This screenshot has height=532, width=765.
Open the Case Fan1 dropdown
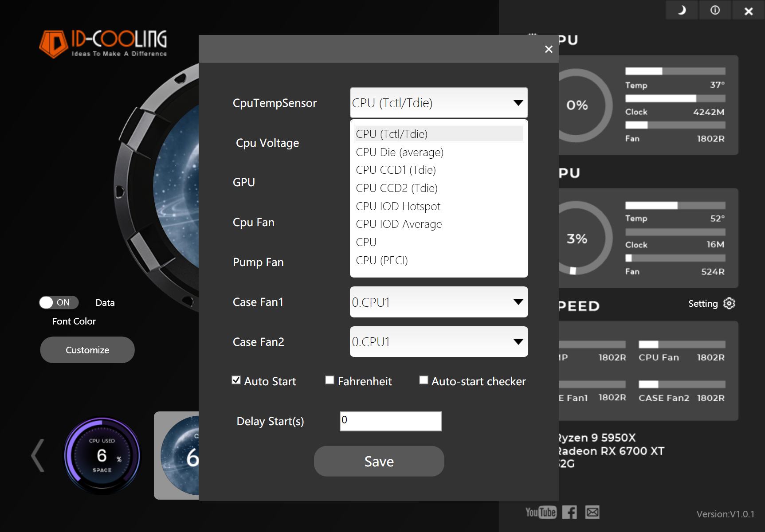[x=438, y=302]
